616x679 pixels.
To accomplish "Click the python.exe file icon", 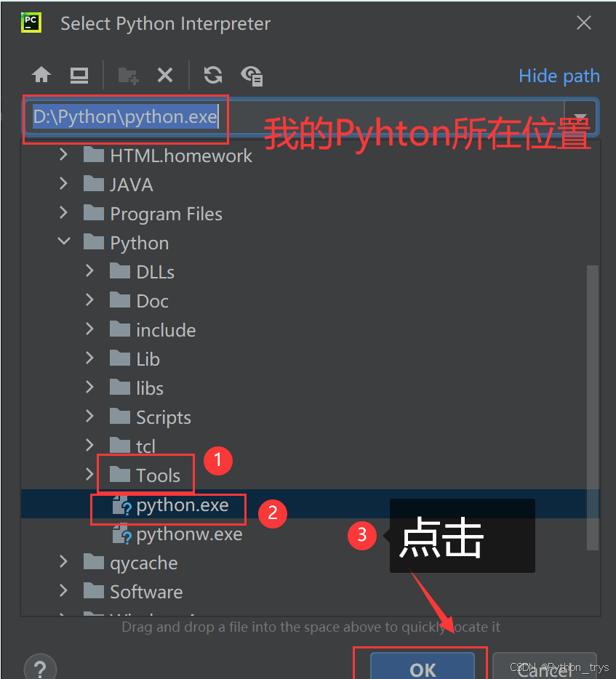I will coord(121,505).
